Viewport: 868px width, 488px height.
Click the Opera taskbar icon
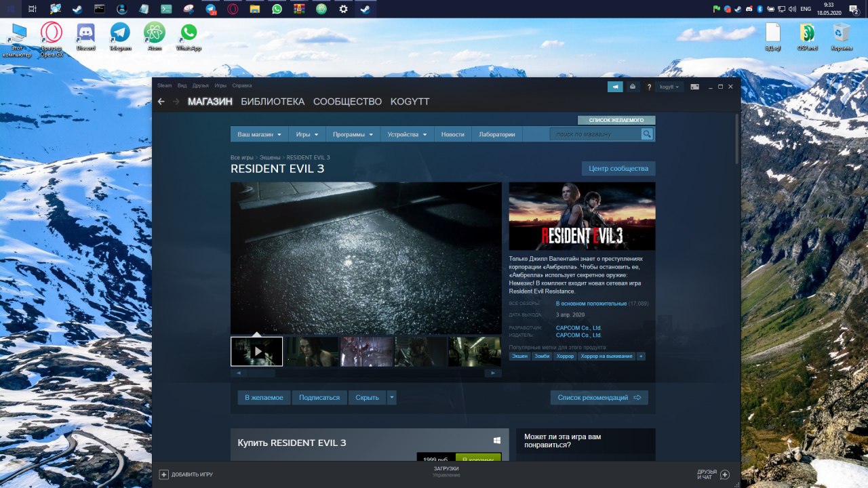233,9
